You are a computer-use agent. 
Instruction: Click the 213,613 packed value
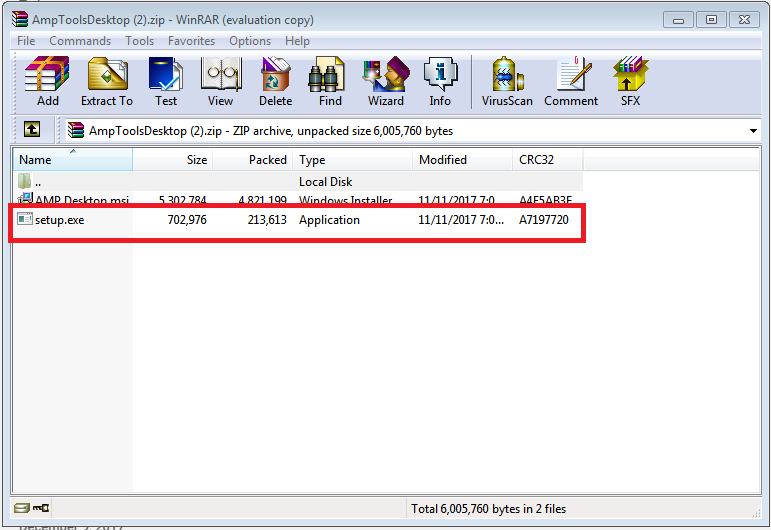pos(267,219)
